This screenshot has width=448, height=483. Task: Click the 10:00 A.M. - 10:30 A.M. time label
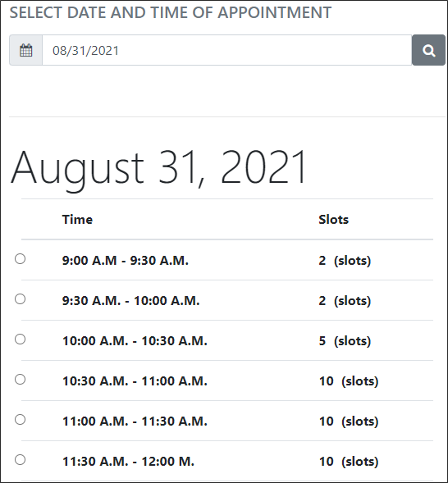point(135,341)
